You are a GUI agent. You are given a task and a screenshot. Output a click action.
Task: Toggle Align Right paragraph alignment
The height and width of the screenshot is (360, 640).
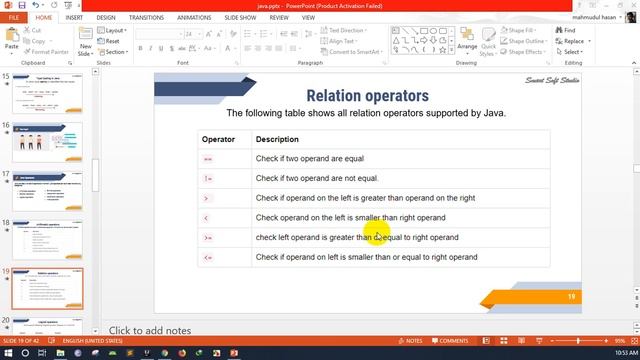269,49
